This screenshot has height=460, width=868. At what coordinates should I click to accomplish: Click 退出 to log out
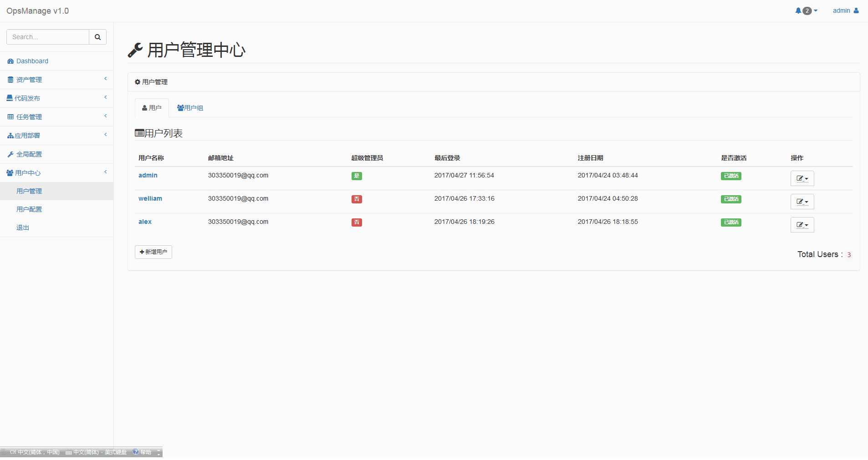coord(23,227)
